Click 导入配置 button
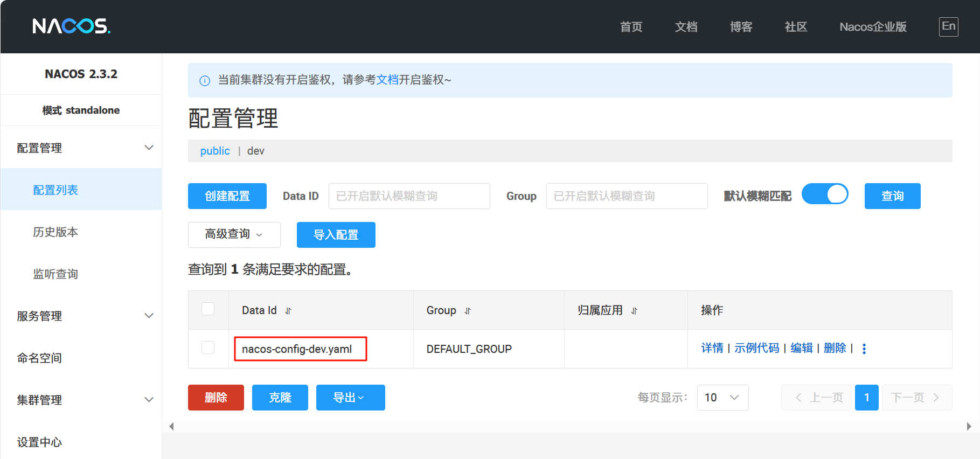The width and height of the screenshot is (980, 459). pyautogui.click(x=336, y=235)
